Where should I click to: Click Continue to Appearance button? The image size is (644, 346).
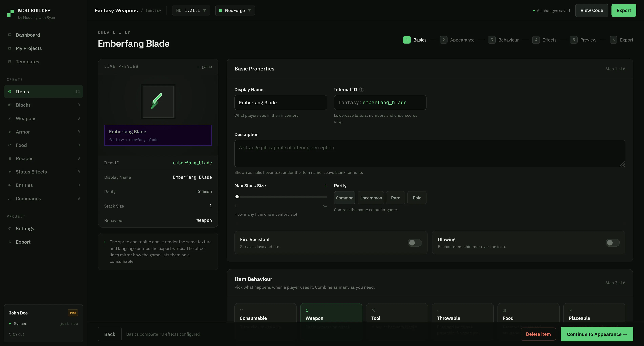click(x=597, y=334)
